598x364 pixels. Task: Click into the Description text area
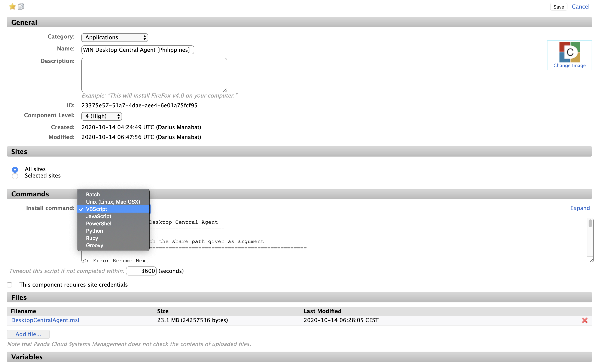click(x=154, y=75)
